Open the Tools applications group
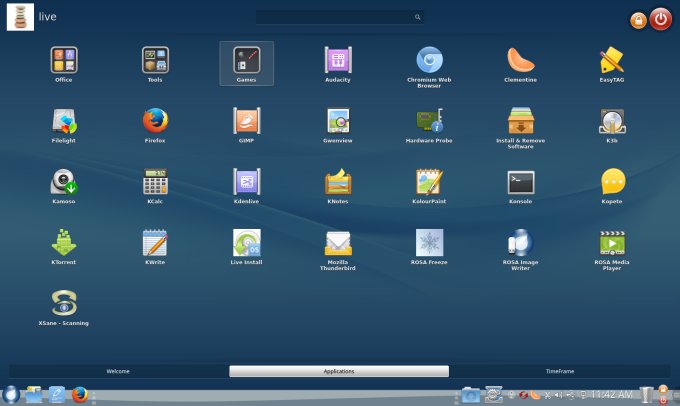This screenshot has height=406, width=680. point(155,64)
